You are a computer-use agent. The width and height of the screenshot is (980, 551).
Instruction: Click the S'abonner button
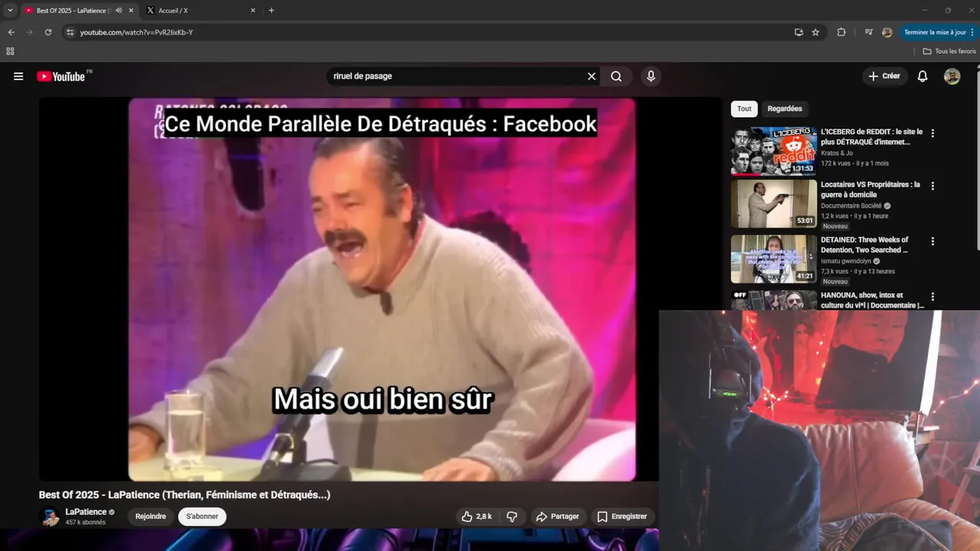[202, 517]
